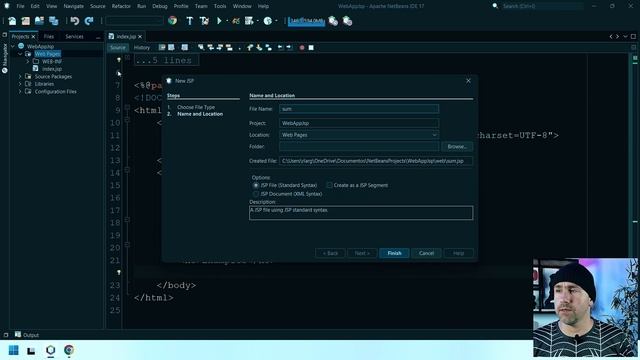Open the Windows Start menu

pos(13,350)
